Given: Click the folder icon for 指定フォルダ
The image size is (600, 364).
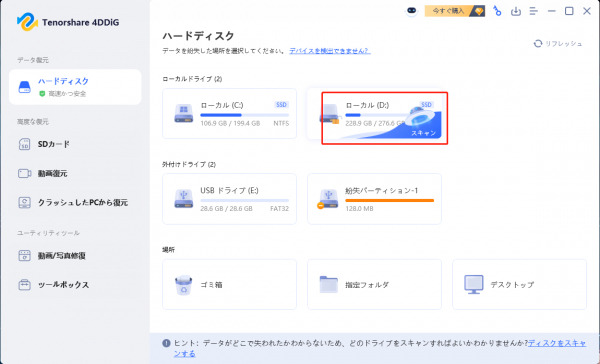Looking at the screenshot, I should click(329, 284).
